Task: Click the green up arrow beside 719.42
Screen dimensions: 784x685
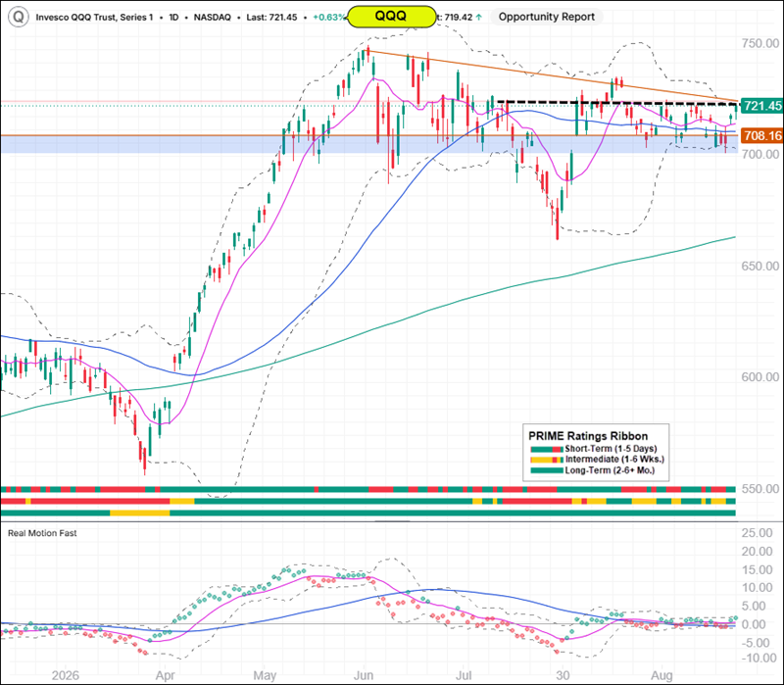Action: click(x=479, y=17)
